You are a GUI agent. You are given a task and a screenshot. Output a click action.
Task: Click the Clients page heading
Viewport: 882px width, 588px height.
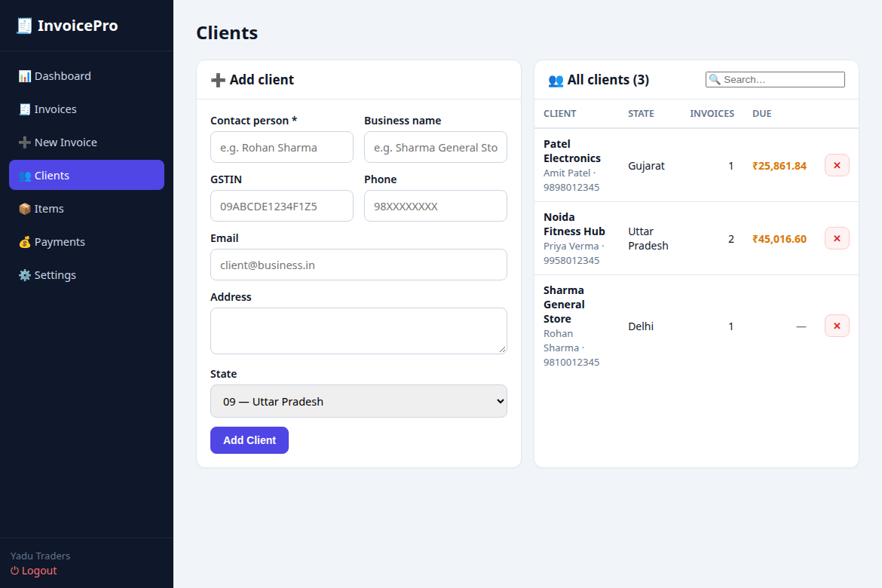pos(227,32)
